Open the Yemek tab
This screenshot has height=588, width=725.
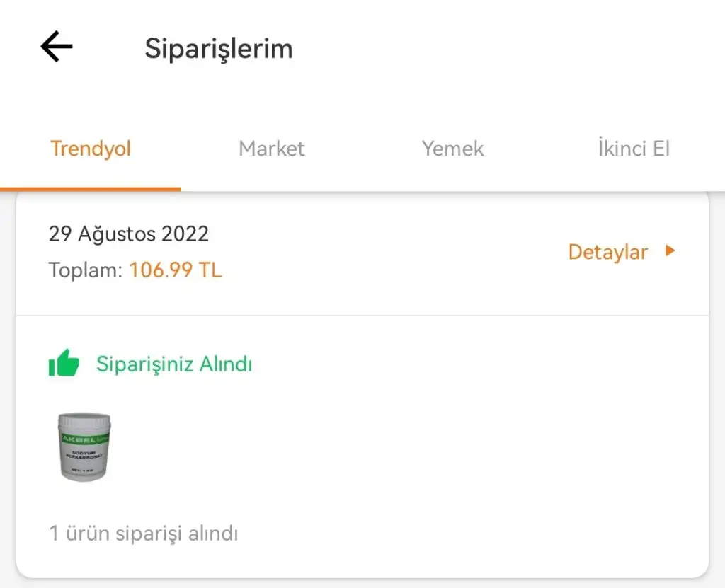[453, 149]
